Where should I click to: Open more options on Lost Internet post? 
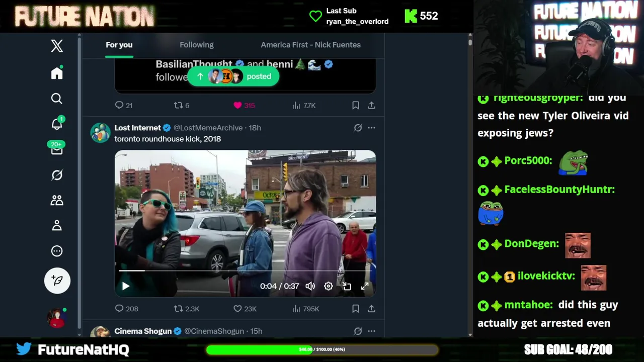[x=371, y=128]
